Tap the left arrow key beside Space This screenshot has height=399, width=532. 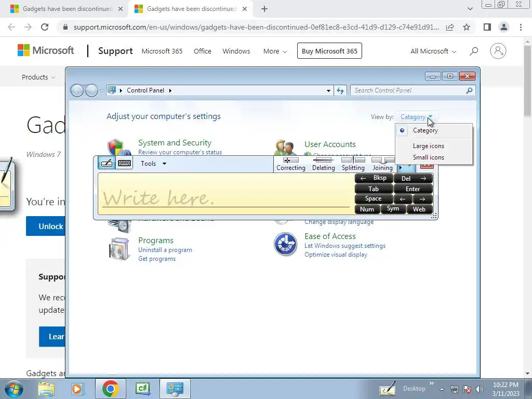tap(403, 199)
